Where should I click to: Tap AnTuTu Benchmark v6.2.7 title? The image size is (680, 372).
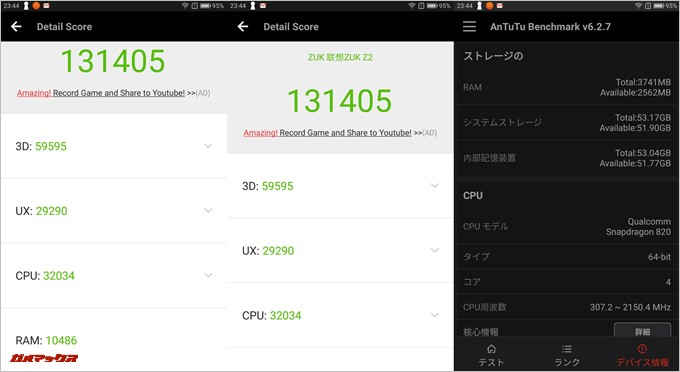tap(550, 26)
